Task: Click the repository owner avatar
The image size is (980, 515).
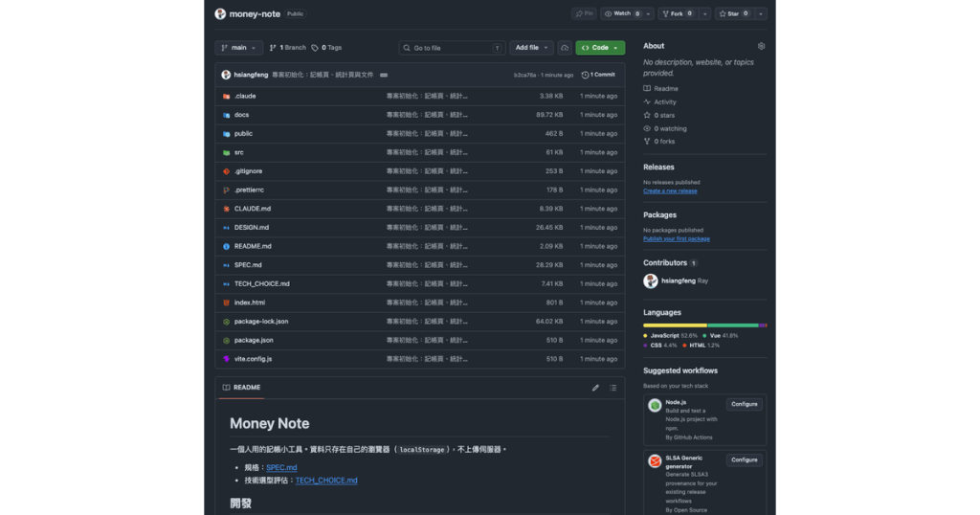Action: [220, 13]
